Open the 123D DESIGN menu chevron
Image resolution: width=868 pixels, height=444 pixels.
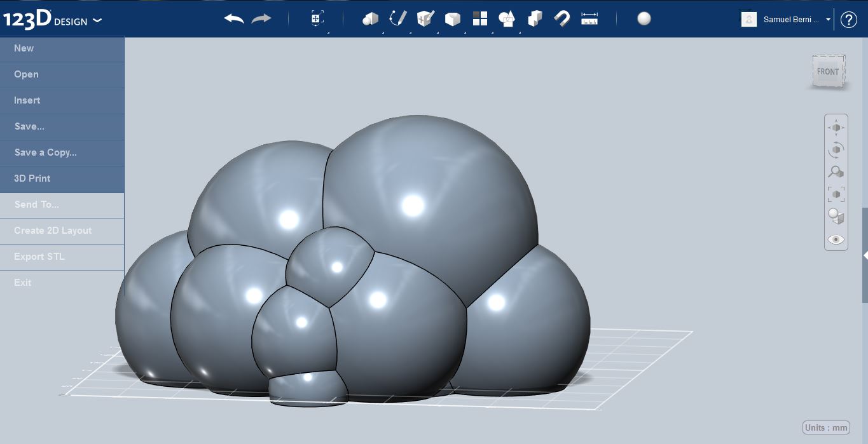97,20
